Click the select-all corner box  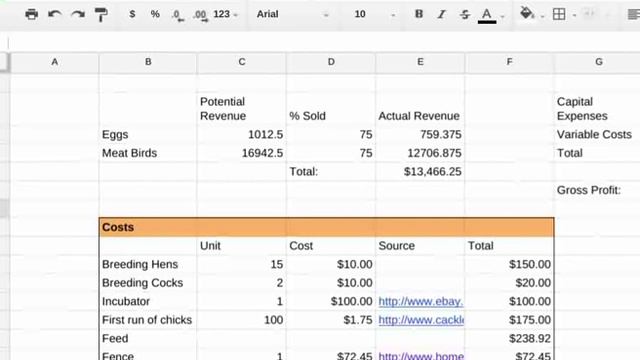pos(4,62)
